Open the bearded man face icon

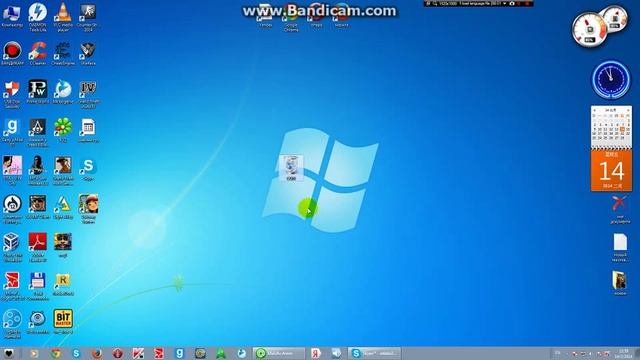click(x=63, y=244)
